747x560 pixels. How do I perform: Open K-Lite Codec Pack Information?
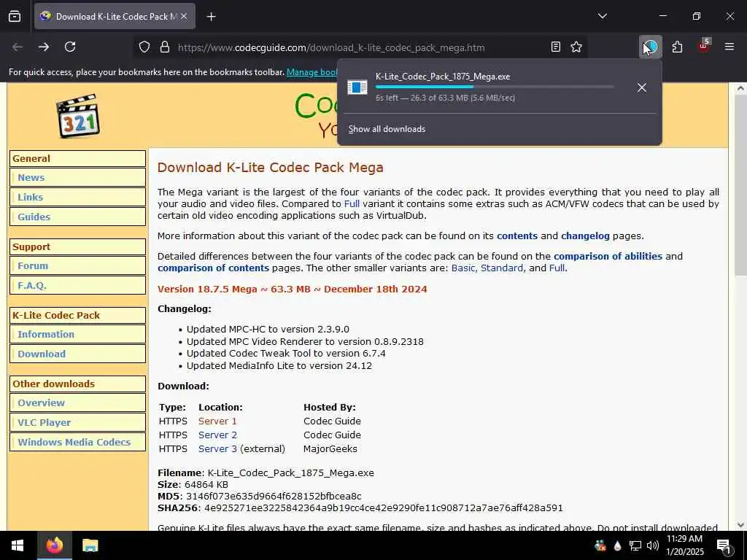46,334
